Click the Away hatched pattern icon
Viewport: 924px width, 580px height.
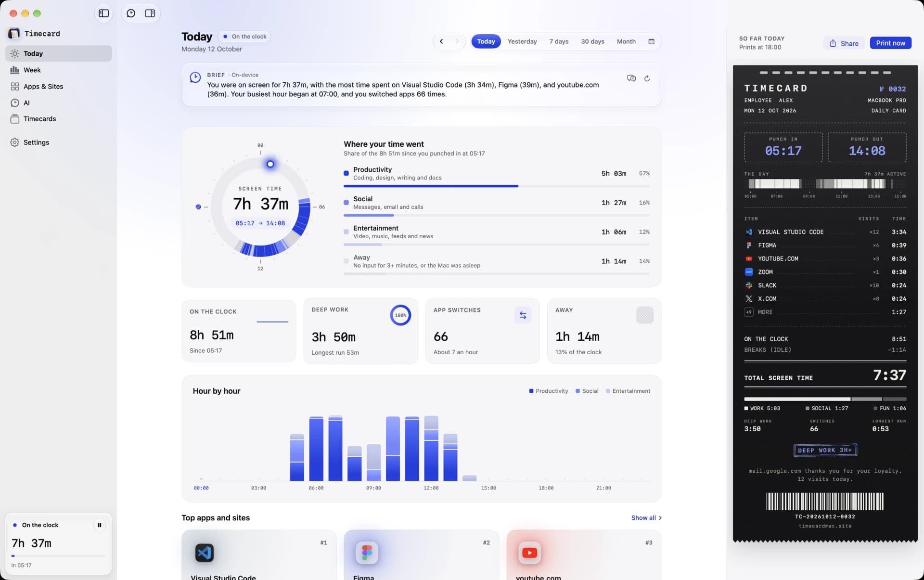pyautogui.click(x=645, y=315)
